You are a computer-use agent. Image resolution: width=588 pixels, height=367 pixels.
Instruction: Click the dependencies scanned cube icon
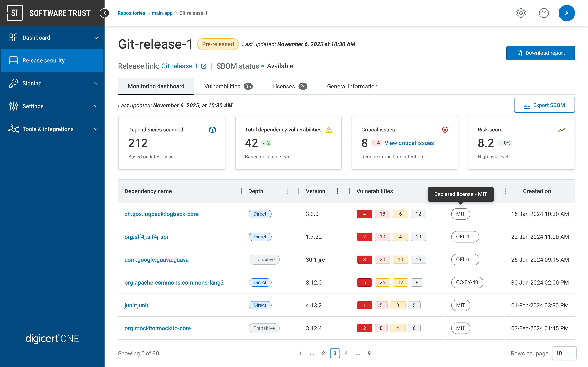[x=212, y=130]
